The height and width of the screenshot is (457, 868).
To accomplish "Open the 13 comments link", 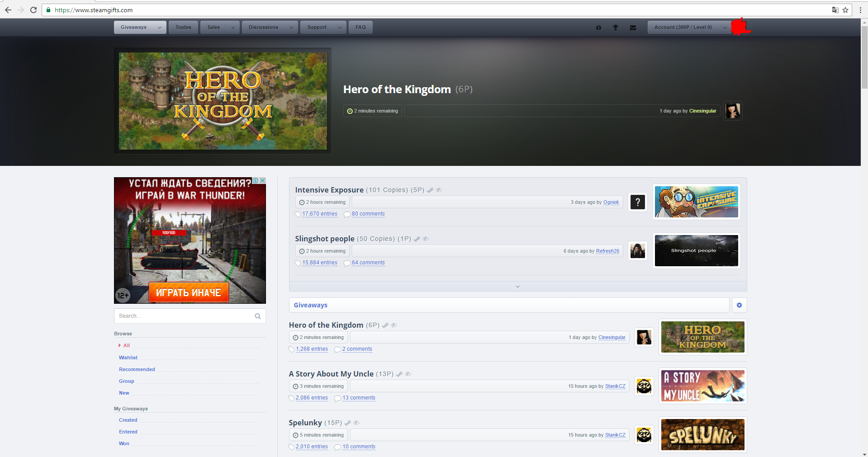I will [359, 398].
